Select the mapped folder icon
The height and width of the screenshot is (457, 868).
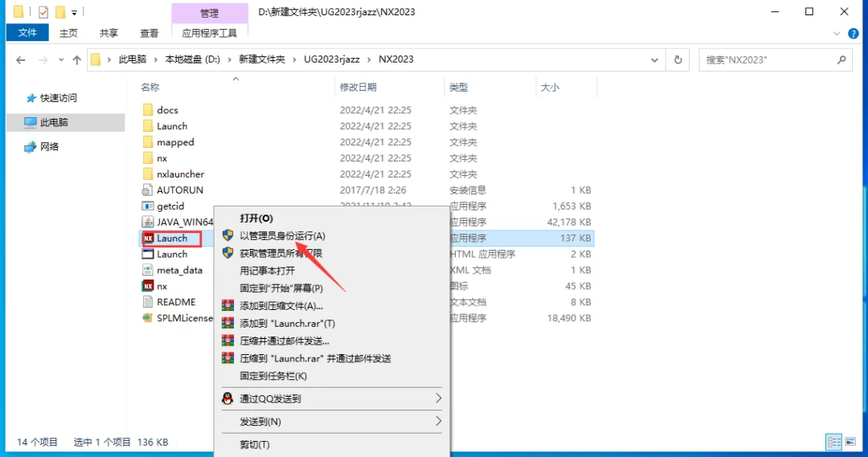(x=147, y=142)
